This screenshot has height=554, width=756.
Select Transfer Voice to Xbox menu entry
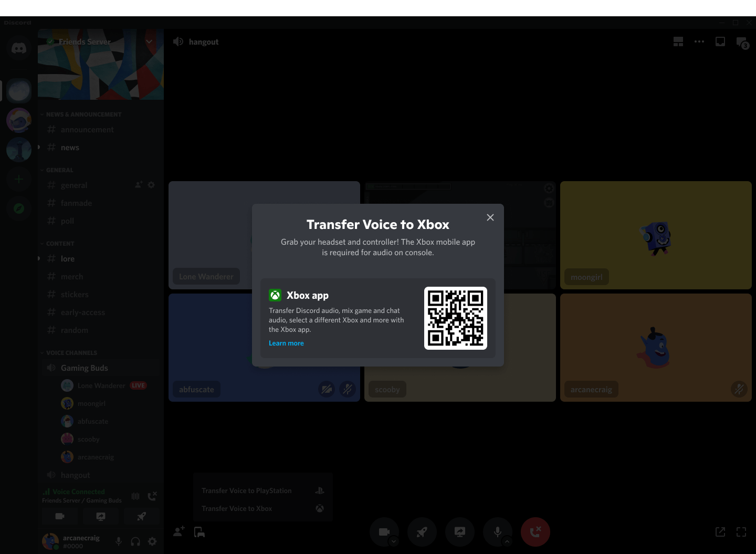pos(236,508)
